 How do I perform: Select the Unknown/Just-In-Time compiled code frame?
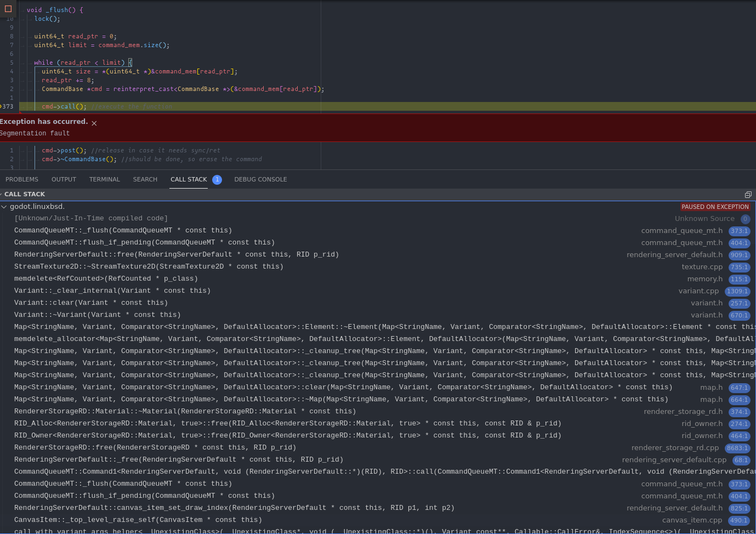(x=378, y=219)
